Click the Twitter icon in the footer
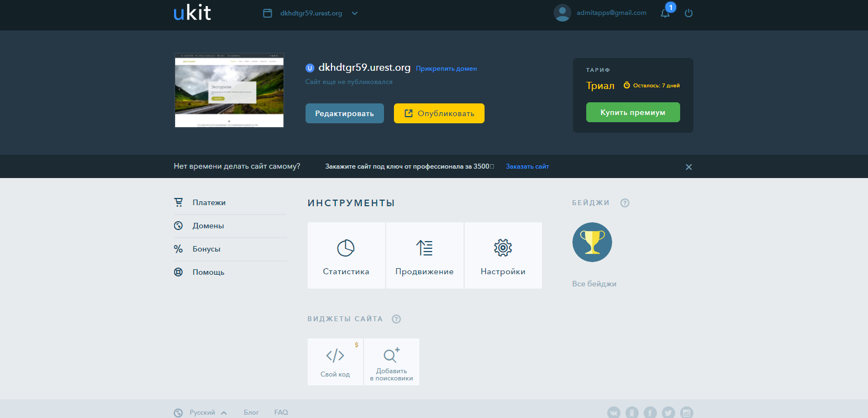The height and width of the screenshot is (418, 868). (x=669, y=412)
